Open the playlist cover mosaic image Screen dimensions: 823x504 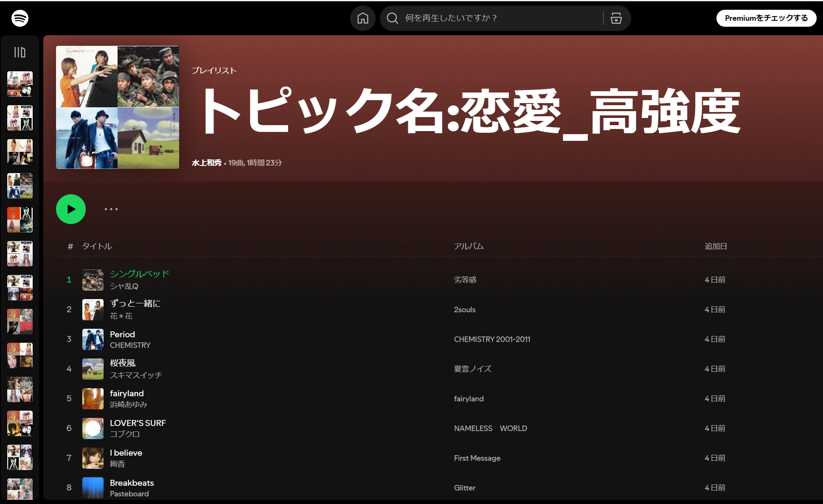click(117, 107)
